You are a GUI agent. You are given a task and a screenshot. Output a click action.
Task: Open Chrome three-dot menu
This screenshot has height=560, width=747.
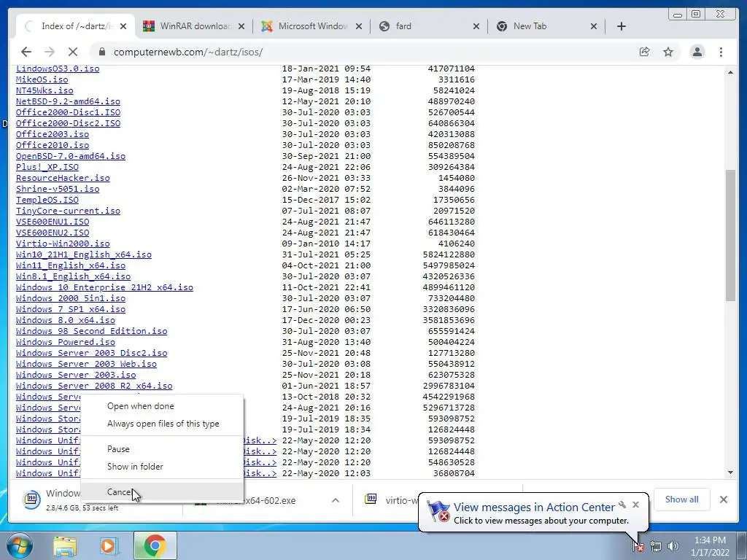pos(721,52)
